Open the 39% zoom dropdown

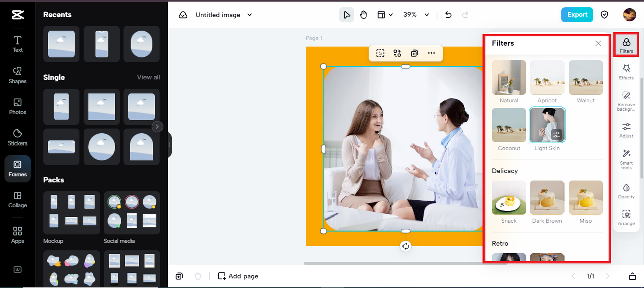pos(416,15)
